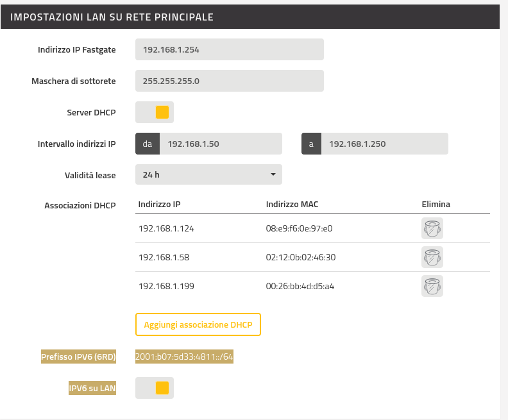The height and width of the screenshot is (420, 508).
Task: Click the Elimina column header
Action: click(436, 205)
